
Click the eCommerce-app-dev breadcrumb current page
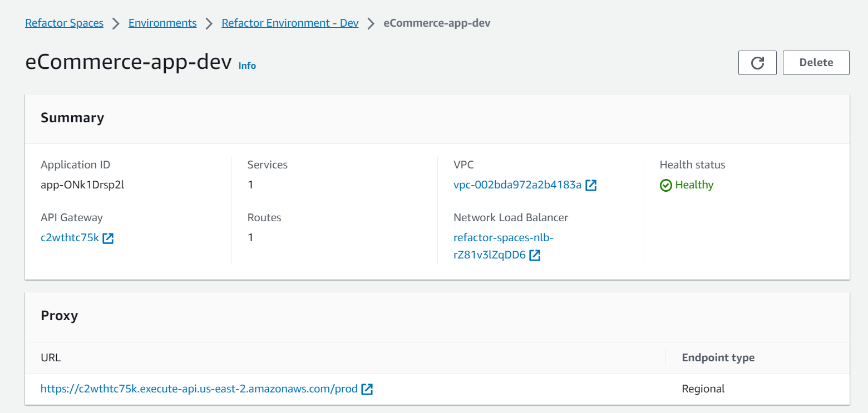point(437,23)
